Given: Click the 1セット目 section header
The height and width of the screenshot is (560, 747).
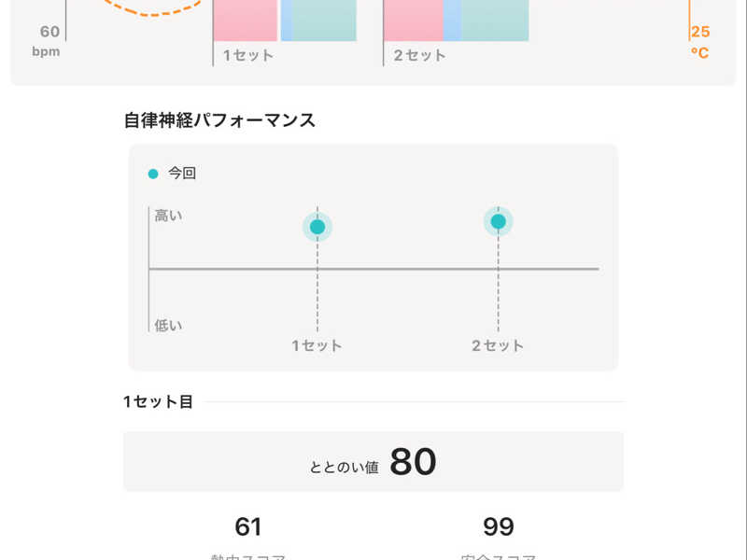Looking at the screenshot, I should 158,402.
